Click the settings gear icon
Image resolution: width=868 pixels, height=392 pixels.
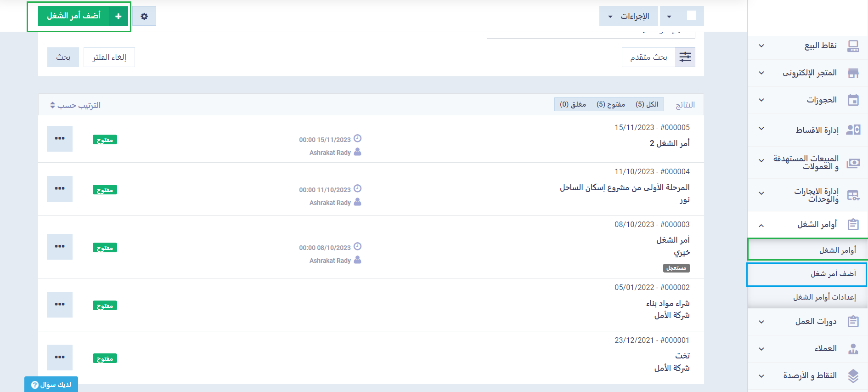tap(144, 16)
